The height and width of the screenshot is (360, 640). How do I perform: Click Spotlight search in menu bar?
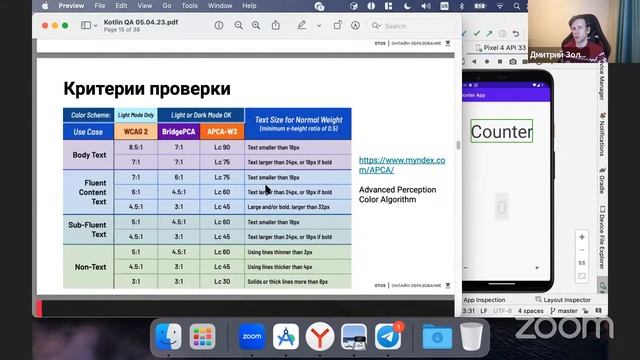point(517,6)
